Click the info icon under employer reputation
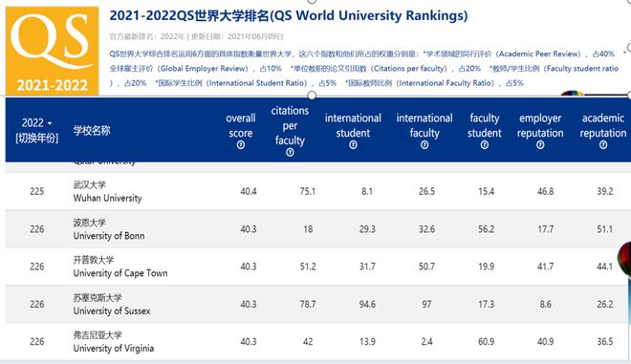Viewport: 631px width, 364px height. (x=540, y=145)
